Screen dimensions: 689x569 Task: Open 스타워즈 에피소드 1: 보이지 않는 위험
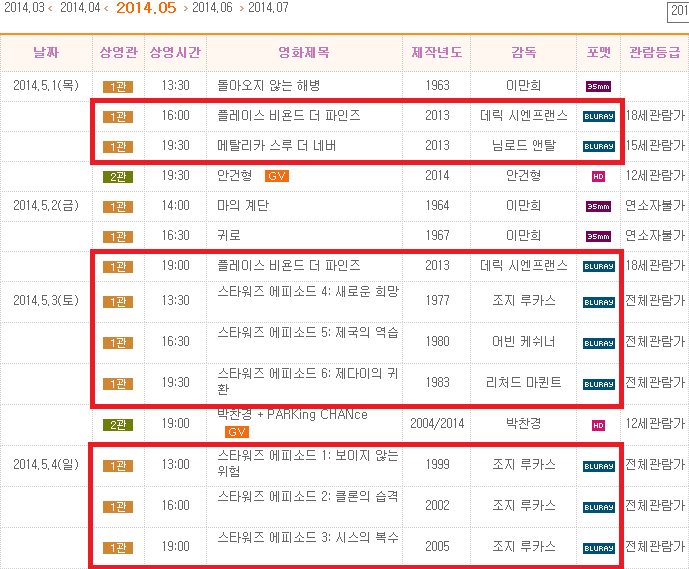pyautogui.click(x=308, y=463)
